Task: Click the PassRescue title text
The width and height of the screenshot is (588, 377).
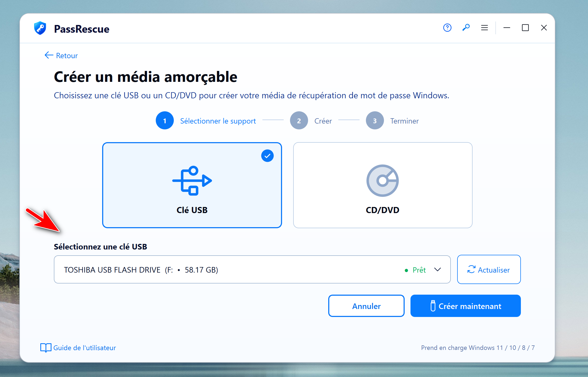Action: click(82, 29)
